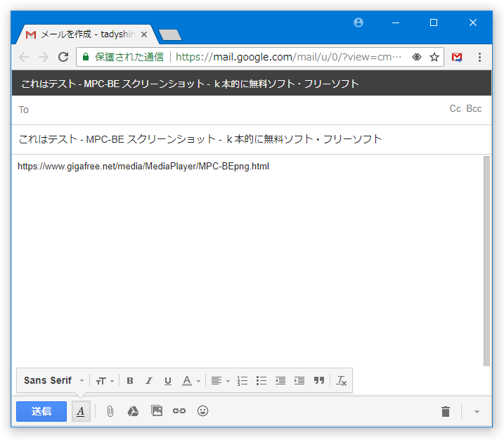Insert a photo using the image icon
504x440 pixels.
[x=157, y=410]
